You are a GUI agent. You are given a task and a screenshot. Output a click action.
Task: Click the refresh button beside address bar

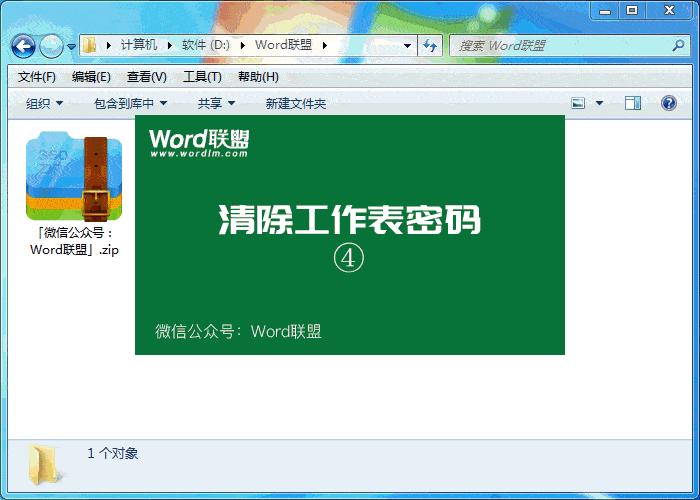[430, 46]
